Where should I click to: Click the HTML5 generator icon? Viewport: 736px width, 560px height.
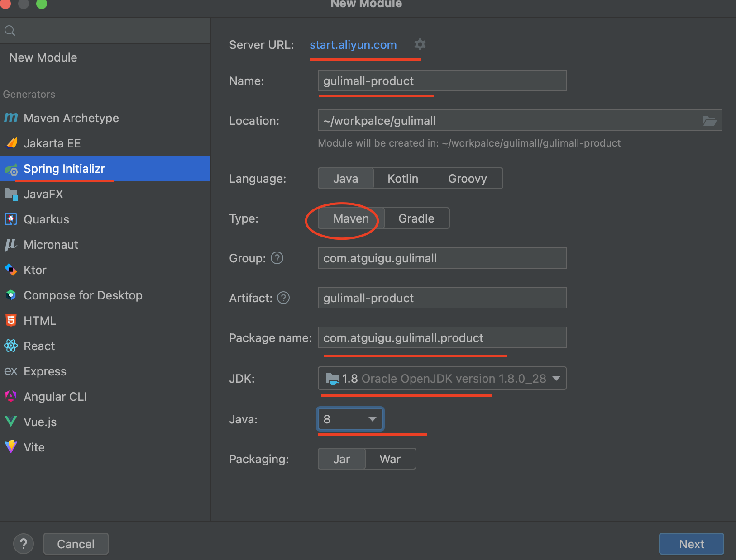[x=11, y=321]
